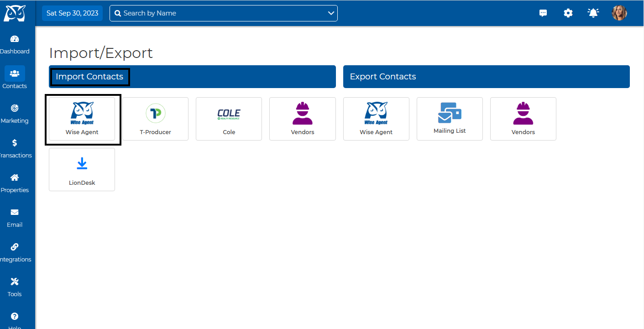The height and width of the screenshot is (329, 644).
Task: Open Contacts in the sidebar
Action: point(15,77)
